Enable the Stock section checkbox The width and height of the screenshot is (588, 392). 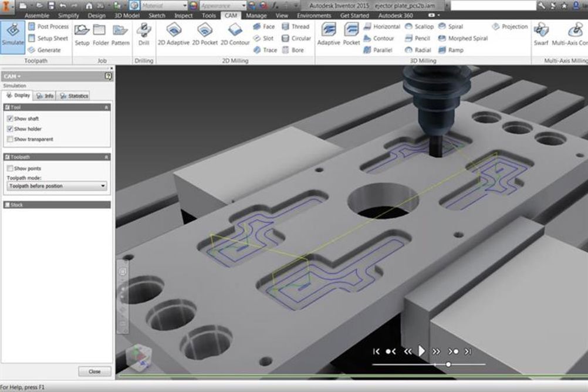[7, 205]
